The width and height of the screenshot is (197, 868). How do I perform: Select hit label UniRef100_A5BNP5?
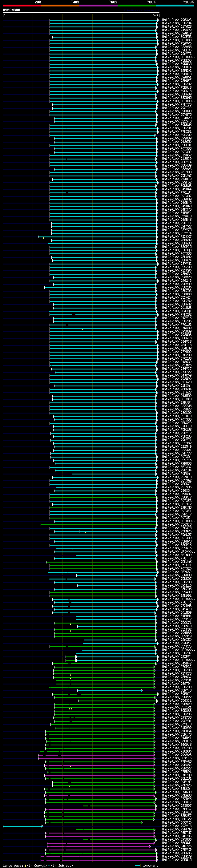tap(177, 531)
